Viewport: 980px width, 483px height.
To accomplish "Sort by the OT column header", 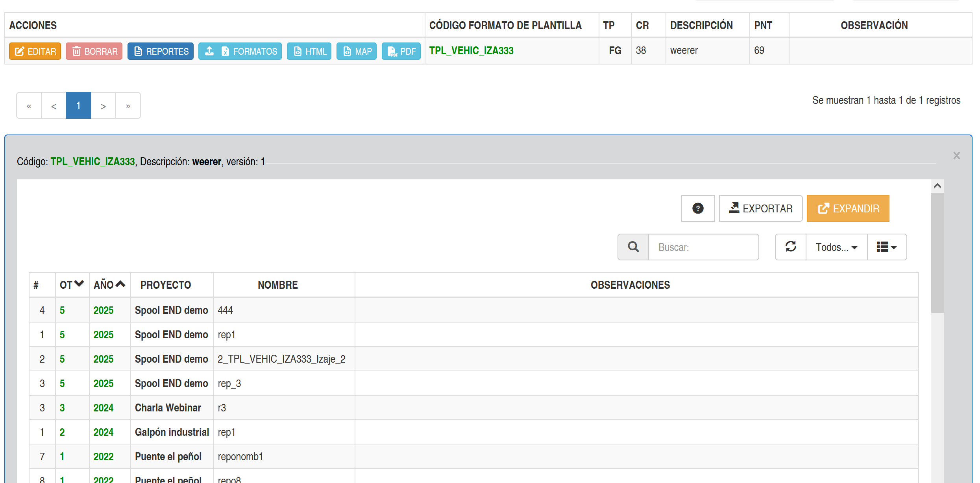I will tap(72, 285).
